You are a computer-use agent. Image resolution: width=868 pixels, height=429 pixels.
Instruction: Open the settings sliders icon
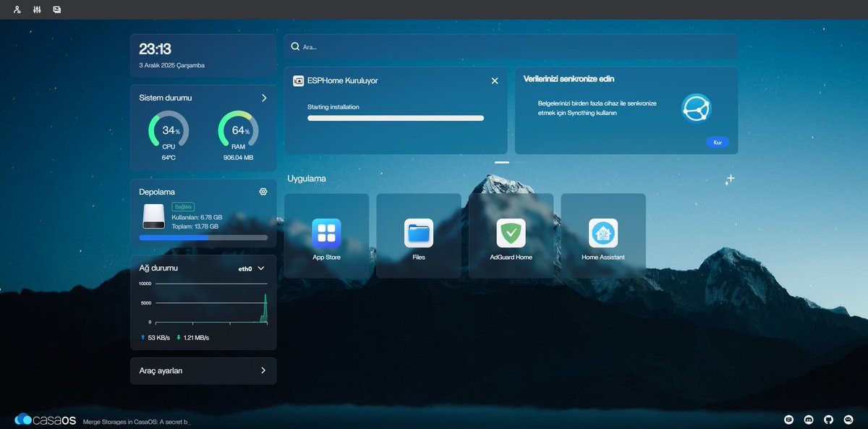37,10
